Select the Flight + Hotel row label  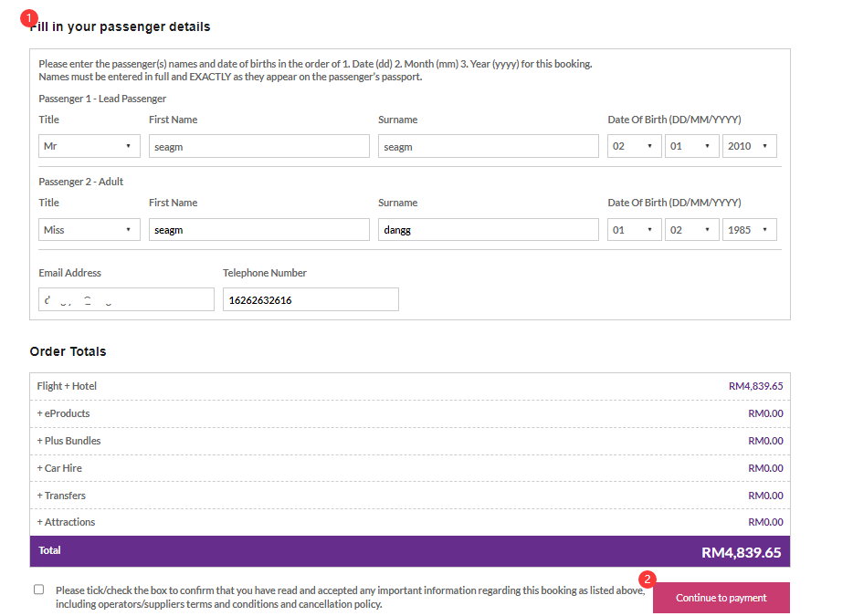point(67,386)
